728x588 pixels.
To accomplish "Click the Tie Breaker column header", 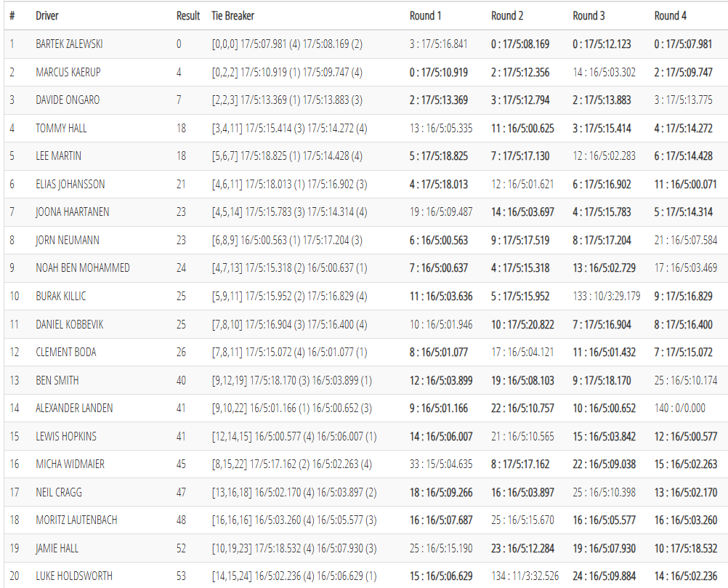I will click(x=232, y=15).
